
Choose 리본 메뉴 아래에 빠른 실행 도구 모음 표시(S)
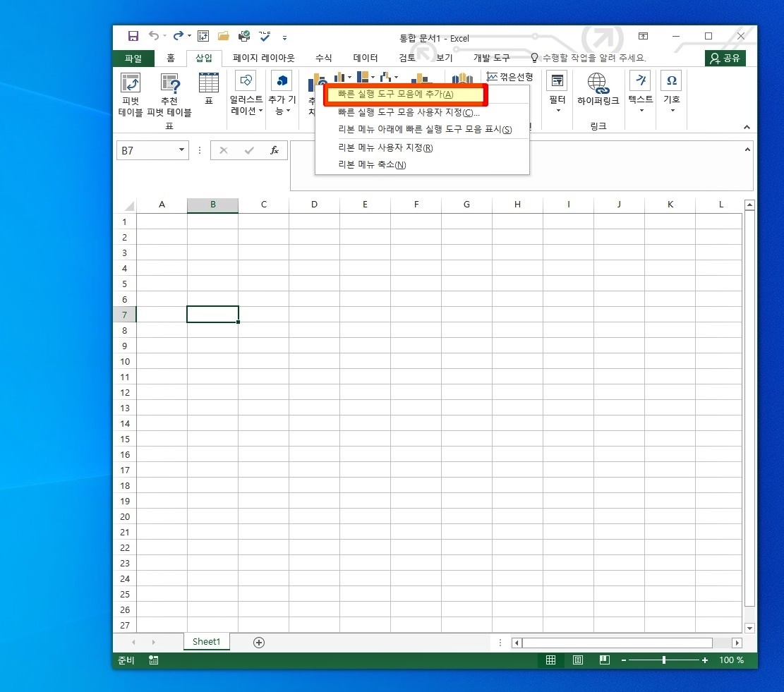(422, 129)
